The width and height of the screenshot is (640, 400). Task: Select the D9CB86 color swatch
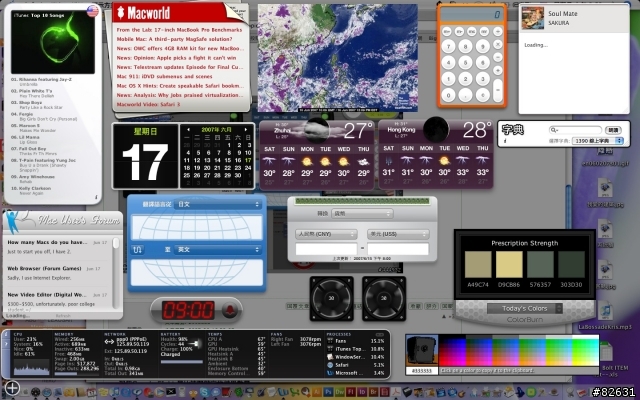[x=509, y=264]
